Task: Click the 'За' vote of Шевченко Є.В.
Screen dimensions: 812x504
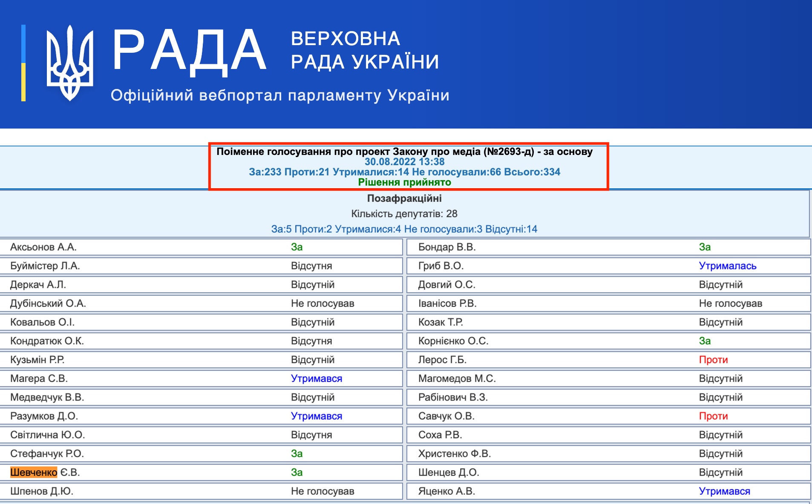Action: coord(297,472)
